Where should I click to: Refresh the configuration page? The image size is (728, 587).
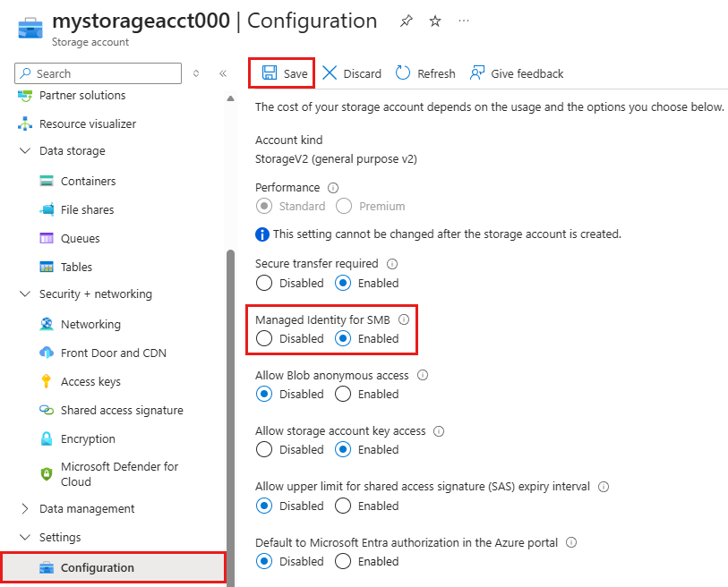(425, 73)
